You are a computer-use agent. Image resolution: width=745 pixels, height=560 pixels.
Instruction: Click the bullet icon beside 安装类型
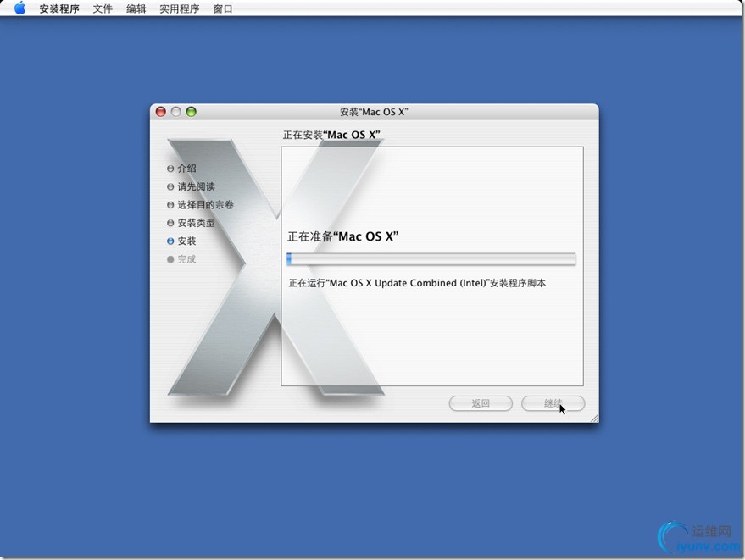[170, 223]
